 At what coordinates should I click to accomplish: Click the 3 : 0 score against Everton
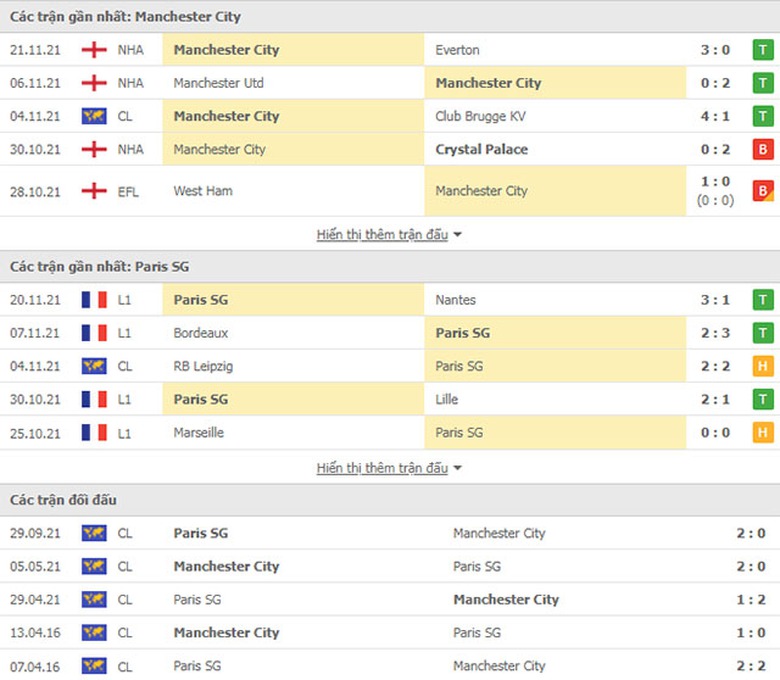[715, 50]
